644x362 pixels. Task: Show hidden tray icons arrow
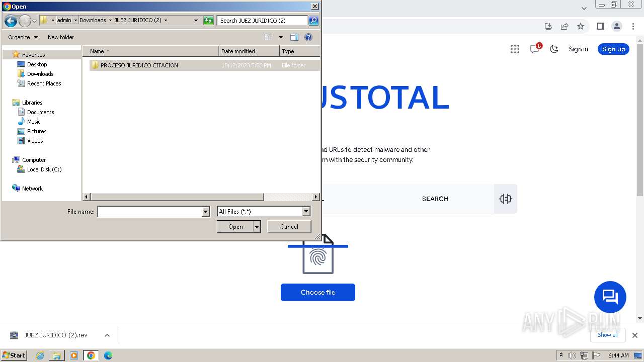(561, 355)
